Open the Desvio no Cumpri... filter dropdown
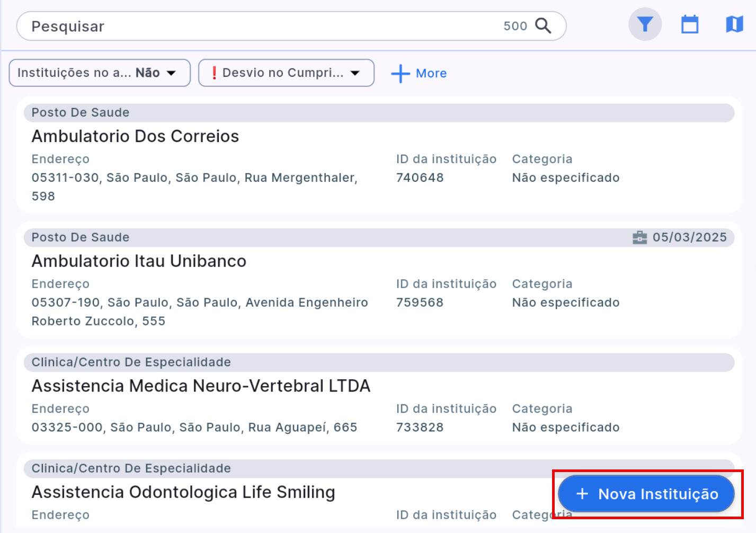This screenshot has height=533, width=756. pos(286,73)
